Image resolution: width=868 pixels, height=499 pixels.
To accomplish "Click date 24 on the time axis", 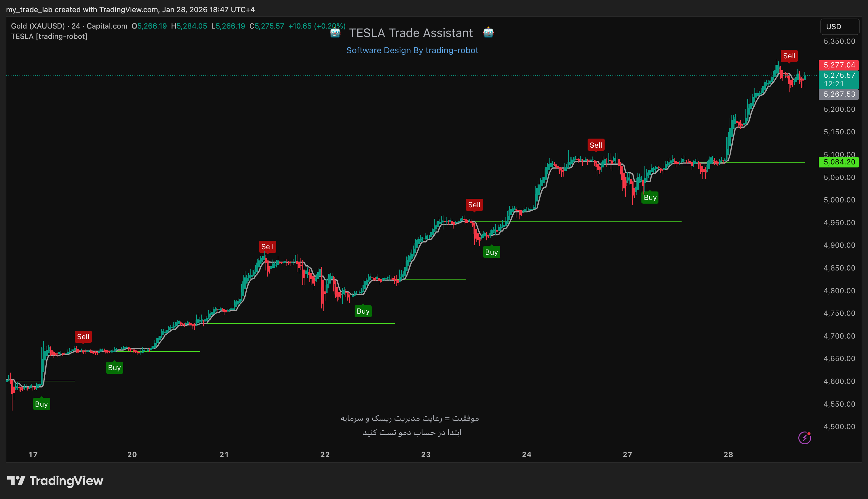I will 526,454.
